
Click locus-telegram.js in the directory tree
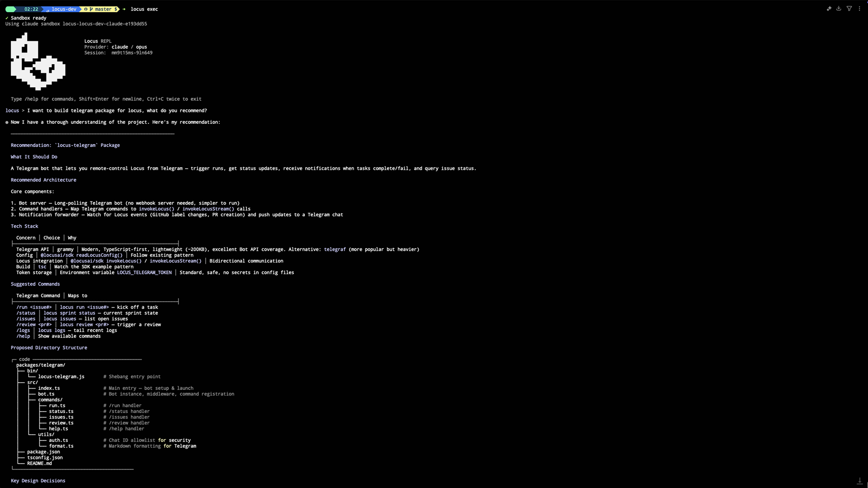click(x=61, y=377)
